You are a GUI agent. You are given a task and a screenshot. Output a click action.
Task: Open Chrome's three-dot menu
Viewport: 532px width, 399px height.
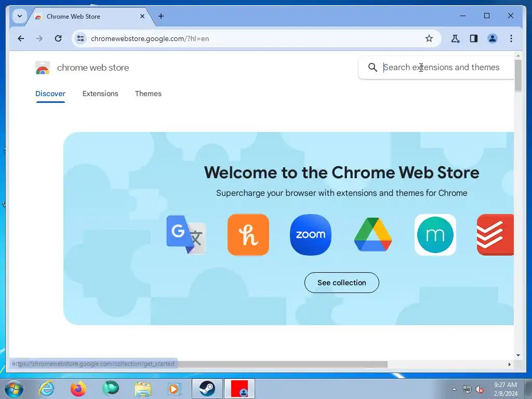coord(511,38)
